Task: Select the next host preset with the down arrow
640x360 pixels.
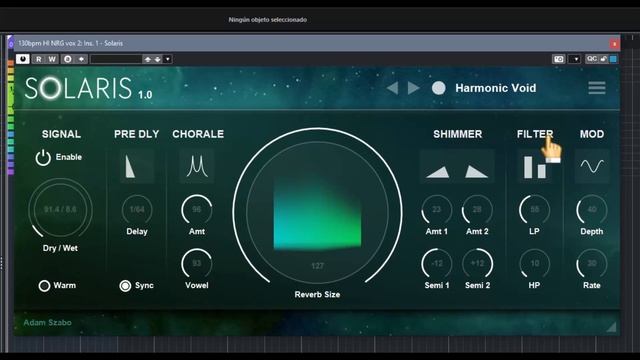Action: click(x=158, y=60)
